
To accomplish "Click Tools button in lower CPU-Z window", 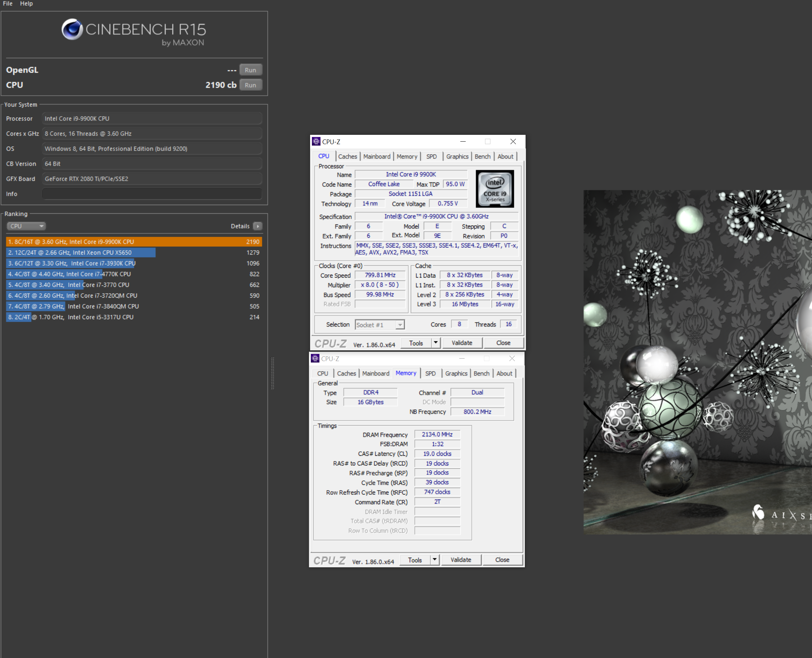I will (x=414, y=560).
